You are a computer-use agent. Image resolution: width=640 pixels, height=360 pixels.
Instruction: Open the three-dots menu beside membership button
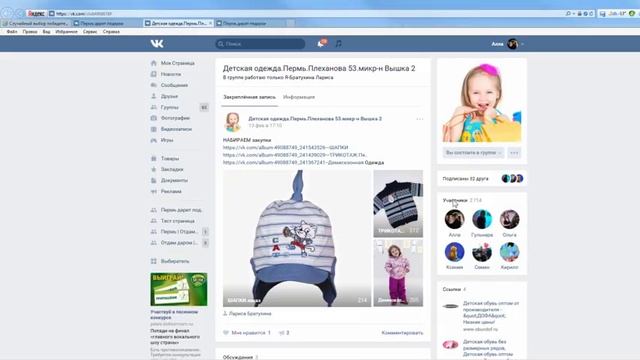tap(514, 153)
